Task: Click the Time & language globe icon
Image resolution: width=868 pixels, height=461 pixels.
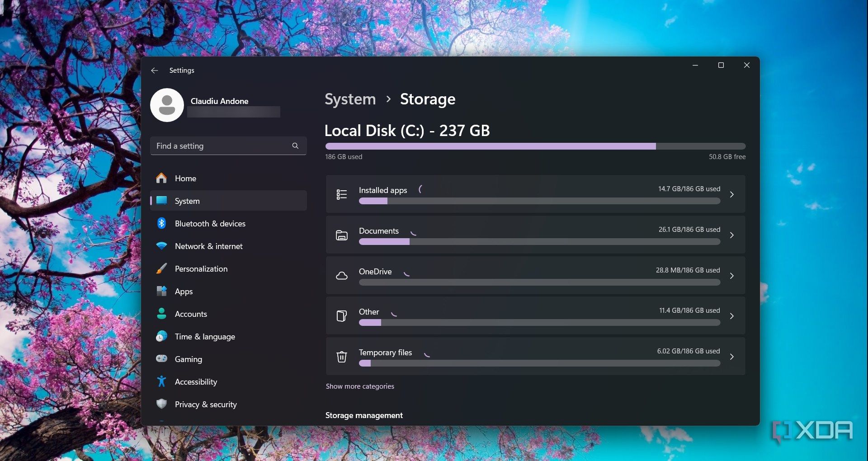Action: point(161,336)
